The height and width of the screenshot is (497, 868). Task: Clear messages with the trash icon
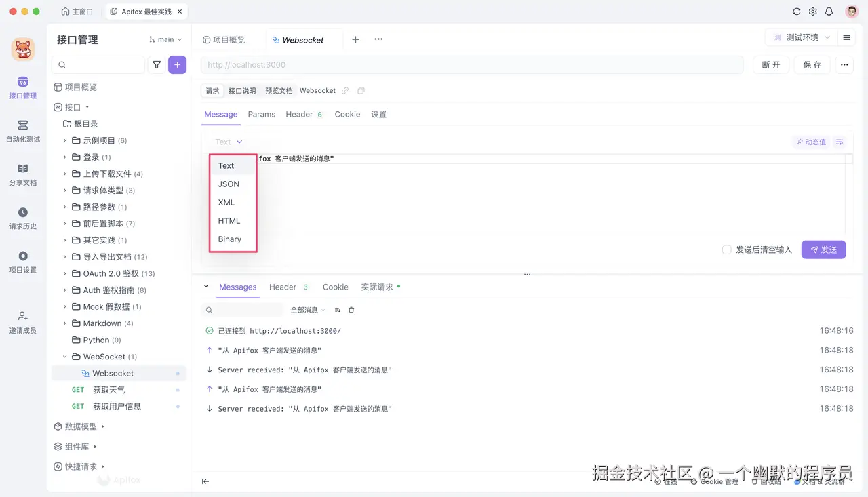(351, 309)
